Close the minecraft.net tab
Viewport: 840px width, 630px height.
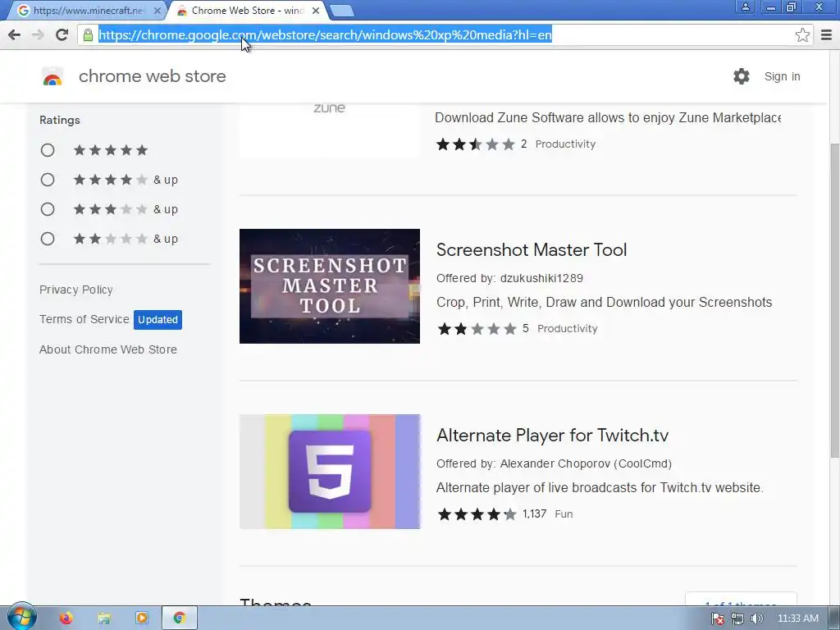157,11
